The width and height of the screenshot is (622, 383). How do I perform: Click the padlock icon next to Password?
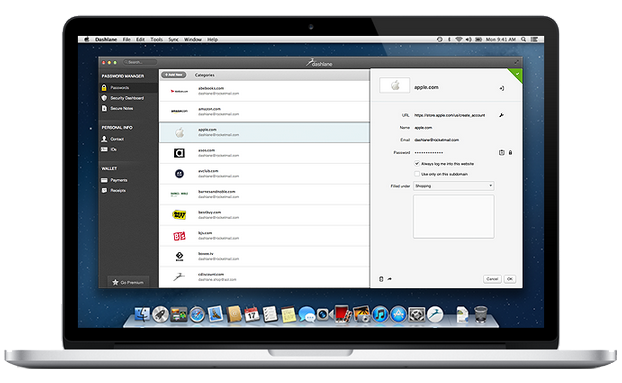(511, 152)
